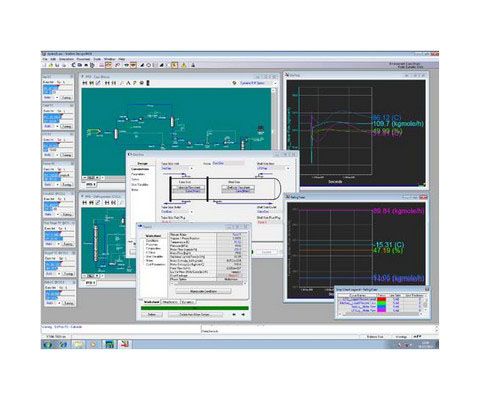Select Connections page in heat exchanger dialog
This screenshot has height=396, width=480.
pos(140,169)
